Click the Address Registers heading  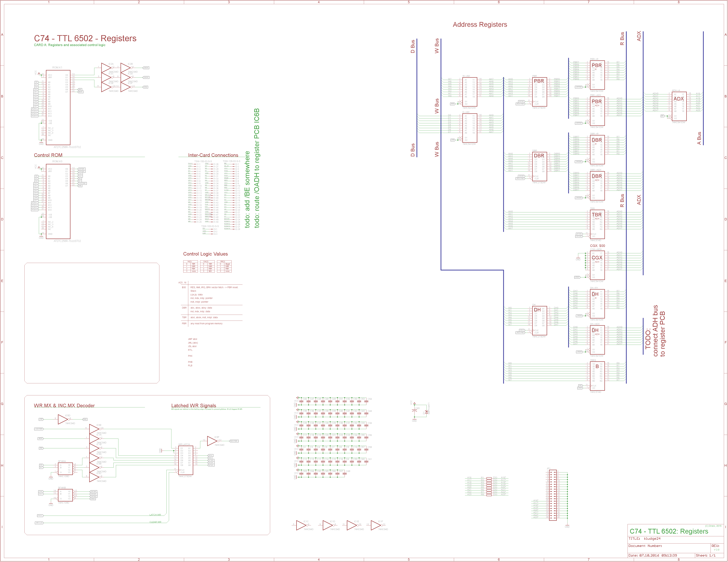click(x=480, y=25)
